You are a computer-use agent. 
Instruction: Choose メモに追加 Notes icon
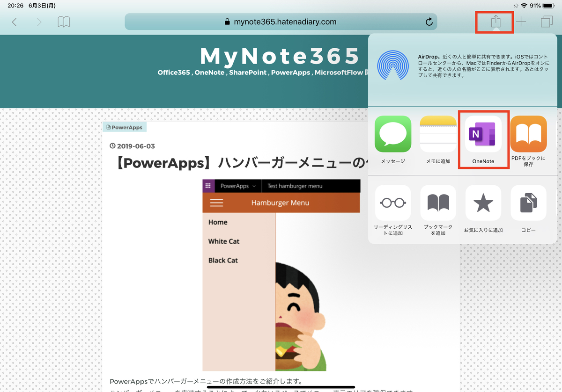click(x=438, y=134)
